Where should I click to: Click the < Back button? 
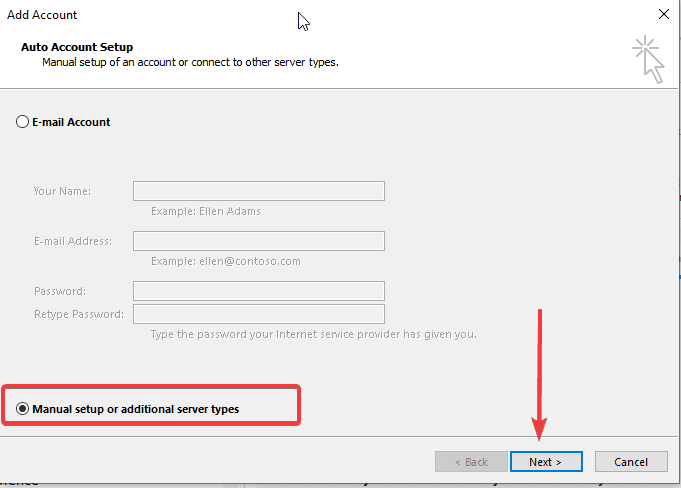click(471, 462)
